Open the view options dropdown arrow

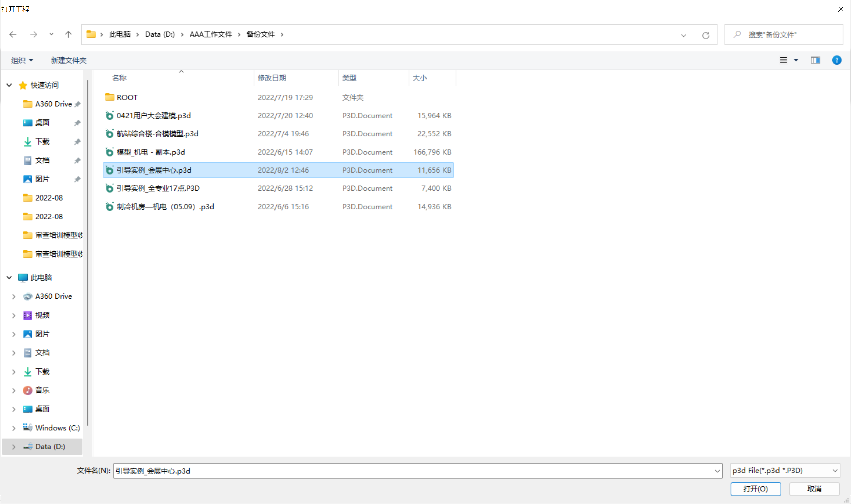[796, 60]
